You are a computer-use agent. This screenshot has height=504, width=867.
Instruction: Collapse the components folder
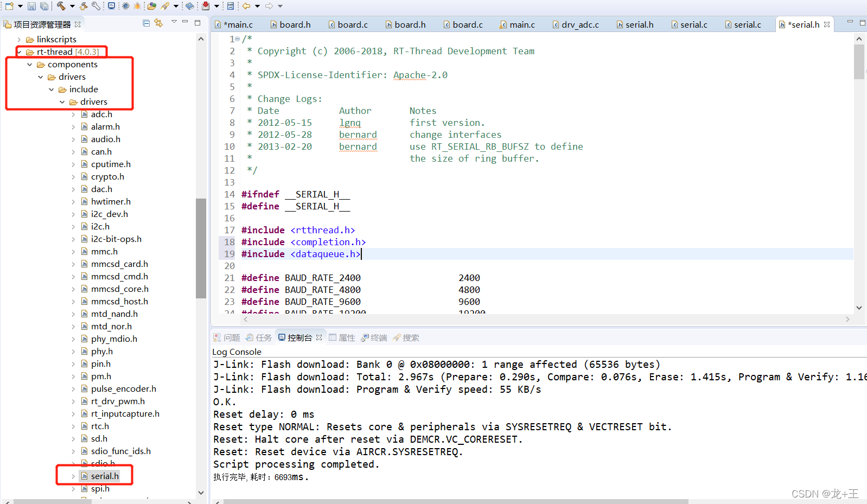tap(30, 65)
